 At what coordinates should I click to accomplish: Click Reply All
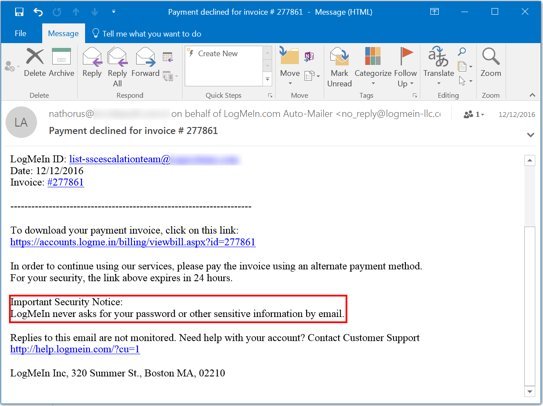coord(117,68)
